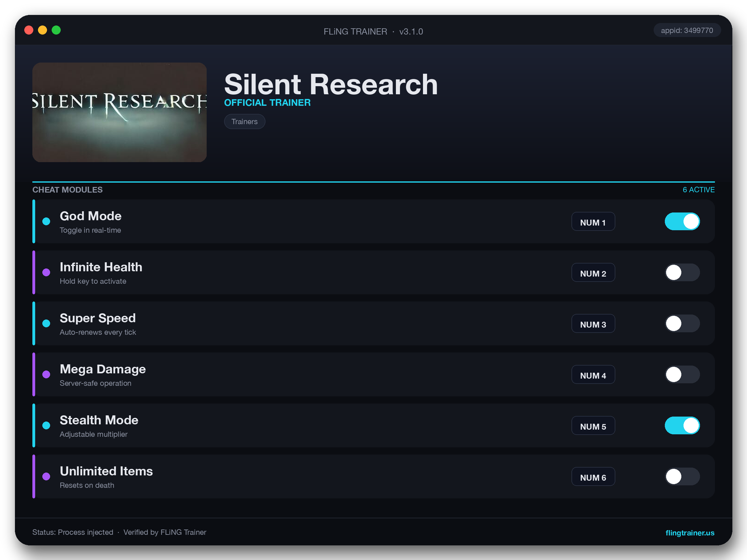Screen dimensions: 747x560
Task: Click the OFFICIAL TRAINER subtitle
Action: (x=267, y=103)
